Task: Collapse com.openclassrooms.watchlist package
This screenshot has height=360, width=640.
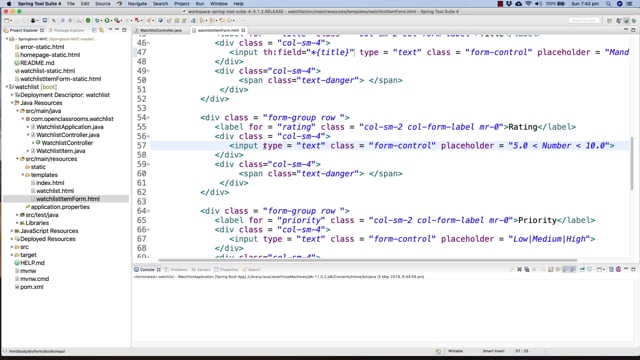Action: [22, 119]
